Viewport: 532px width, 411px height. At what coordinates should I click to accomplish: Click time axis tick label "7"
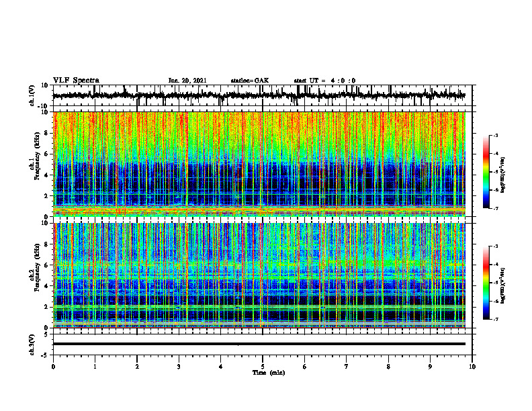coord(347,367)
